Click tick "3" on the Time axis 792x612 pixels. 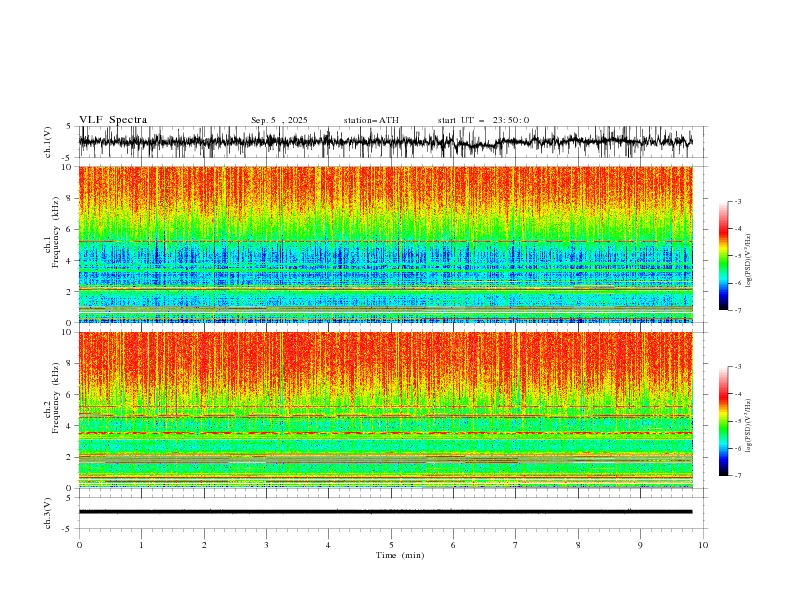[266, 545]
